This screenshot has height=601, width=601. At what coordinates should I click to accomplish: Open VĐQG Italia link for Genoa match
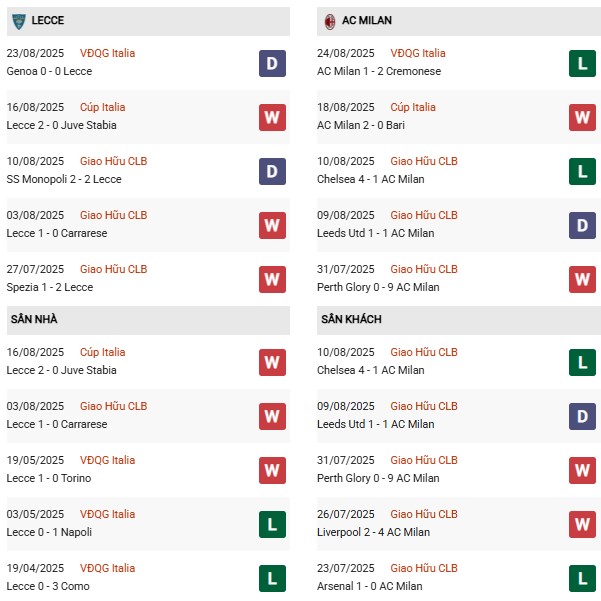coord(107,54)
